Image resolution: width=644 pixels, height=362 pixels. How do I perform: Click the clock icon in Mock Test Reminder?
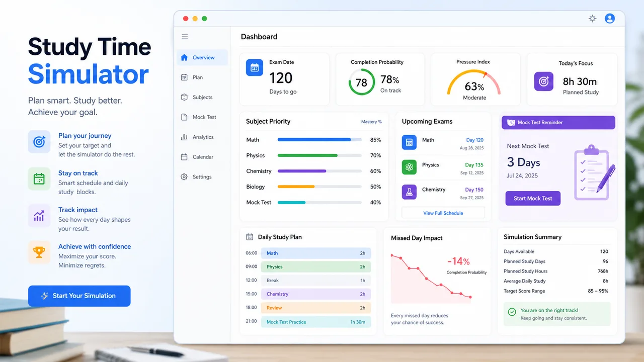pyautogui.click(x=511, y=122)
